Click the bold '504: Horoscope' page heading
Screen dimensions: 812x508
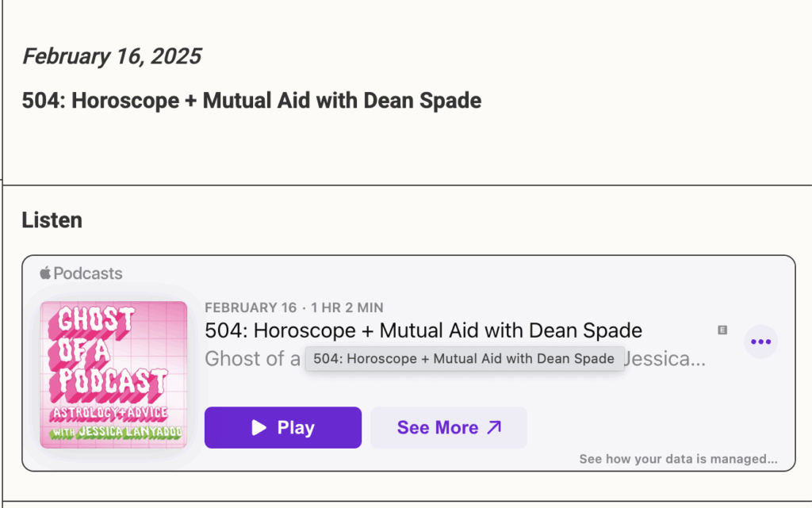(x=251, y=101)
